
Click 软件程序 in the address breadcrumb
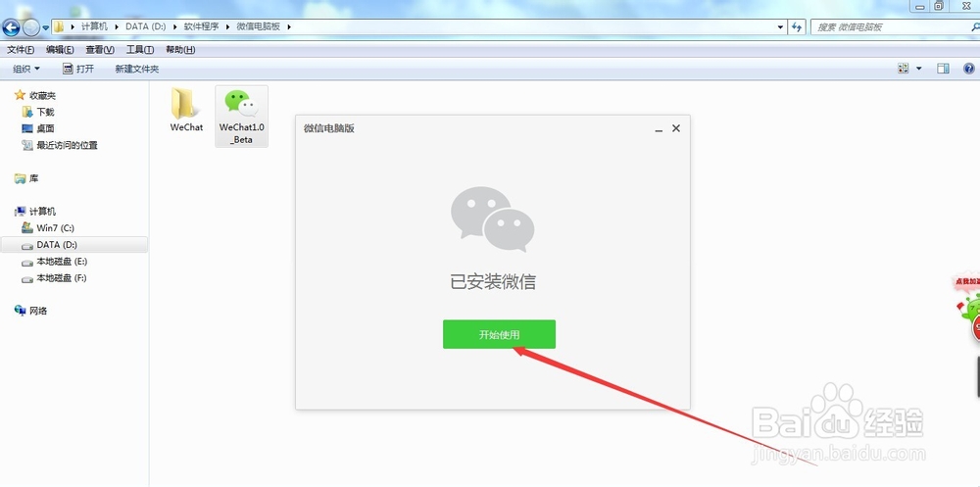[201, 26]
